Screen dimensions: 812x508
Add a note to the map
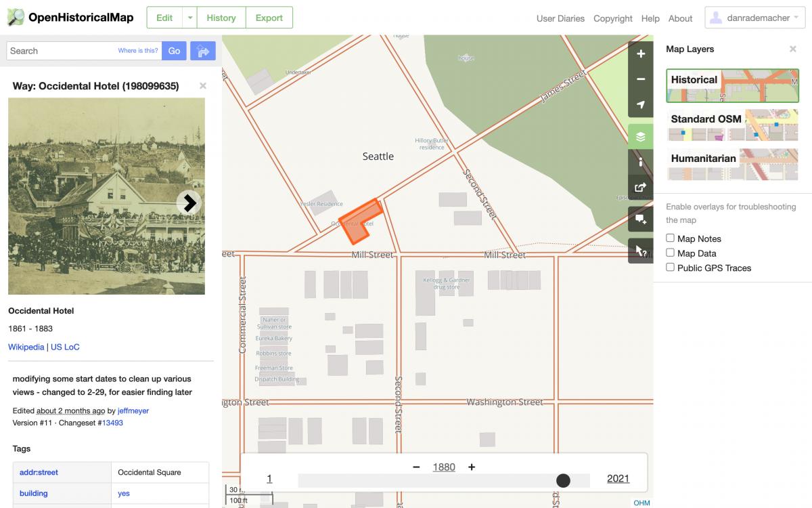coord(641,219)
